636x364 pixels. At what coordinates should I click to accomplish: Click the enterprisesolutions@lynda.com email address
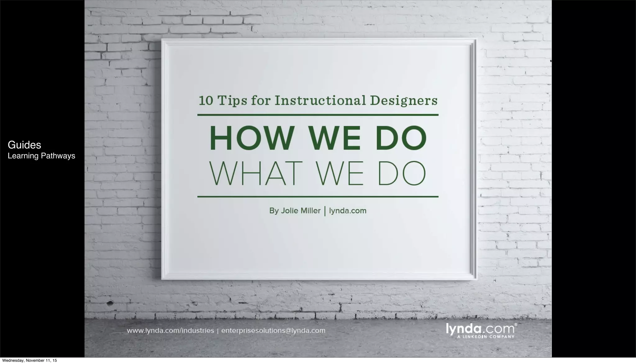click(x=273, y=331)
